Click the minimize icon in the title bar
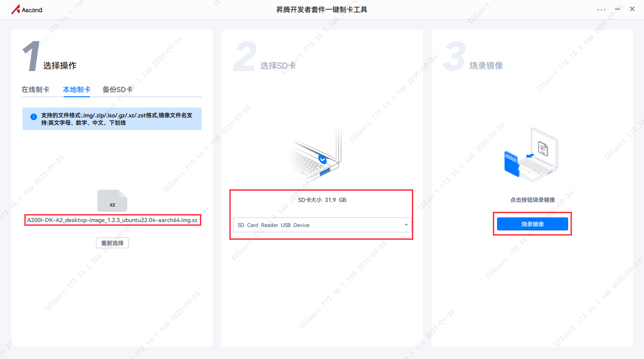 [x=617, y=9]
